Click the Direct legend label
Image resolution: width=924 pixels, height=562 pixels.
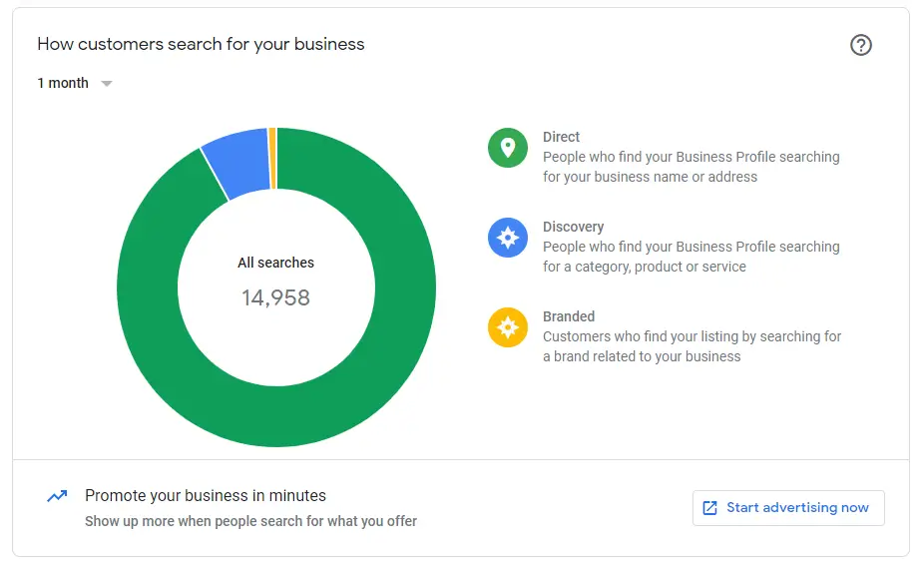(x=561, y=137)
